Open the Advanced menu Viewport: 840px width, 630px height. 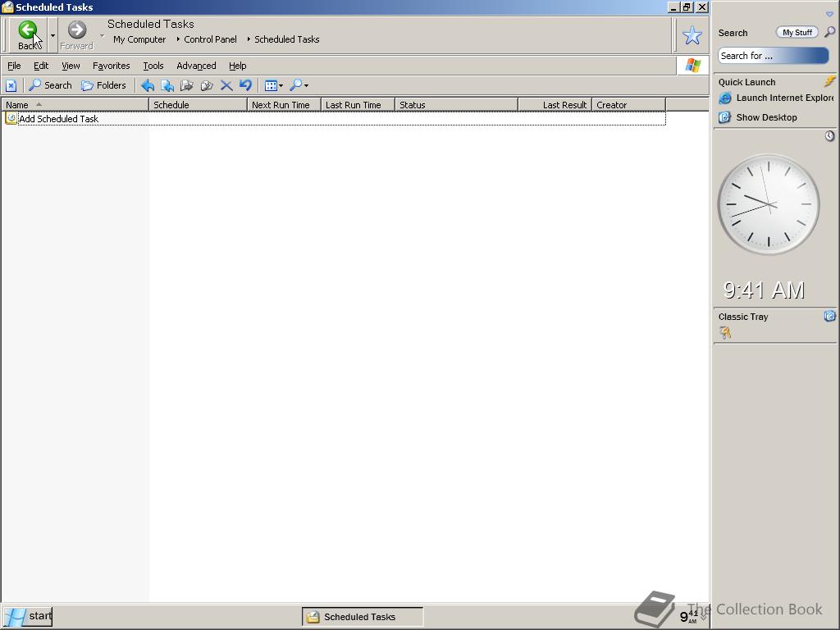[196, 66]
